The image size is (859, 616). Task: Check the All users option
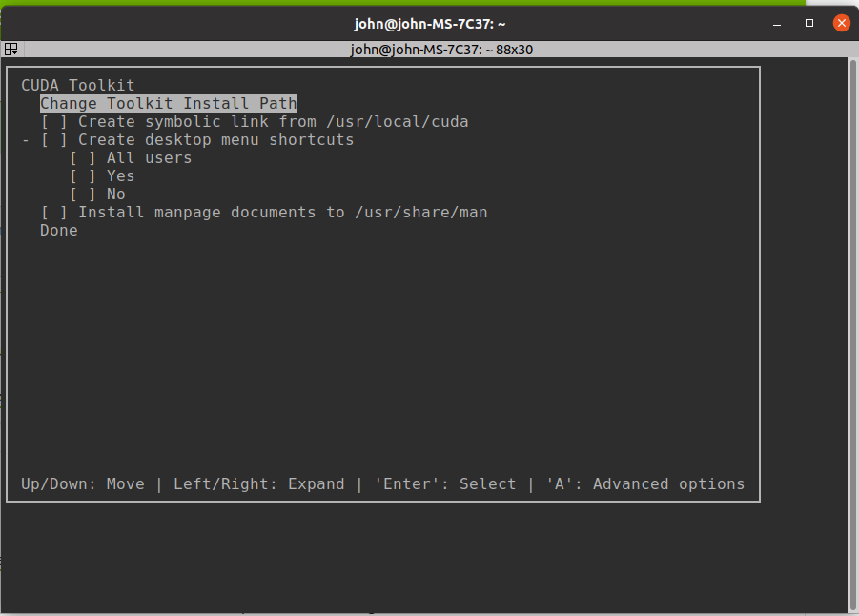83,158
